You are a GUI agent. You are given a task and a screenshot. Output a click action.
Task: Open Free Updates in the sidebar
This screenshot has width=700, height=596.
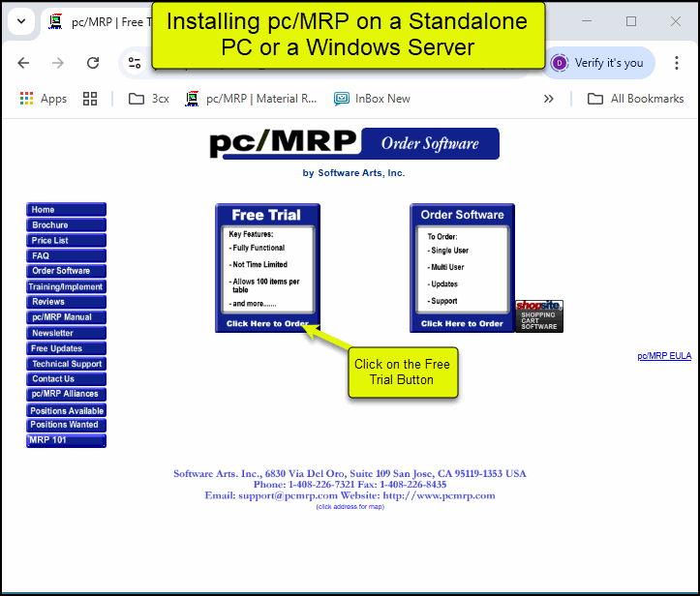click(66, 348)
